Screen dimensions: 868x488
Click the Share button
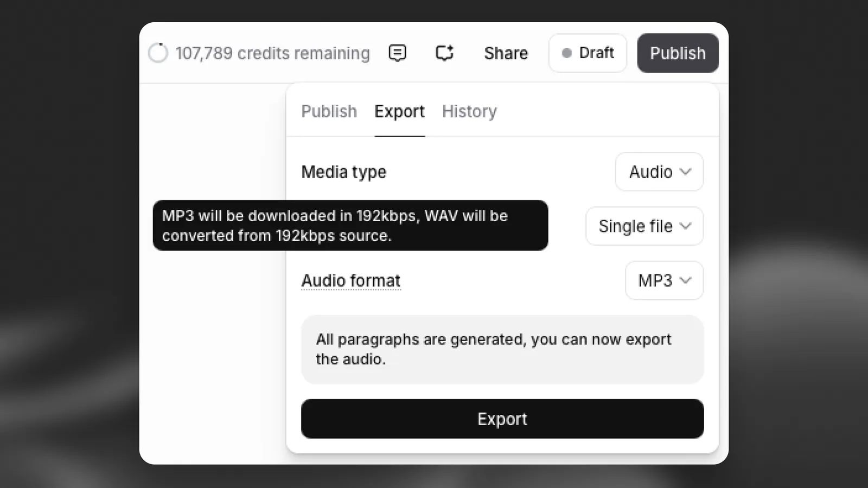[506, 53]
